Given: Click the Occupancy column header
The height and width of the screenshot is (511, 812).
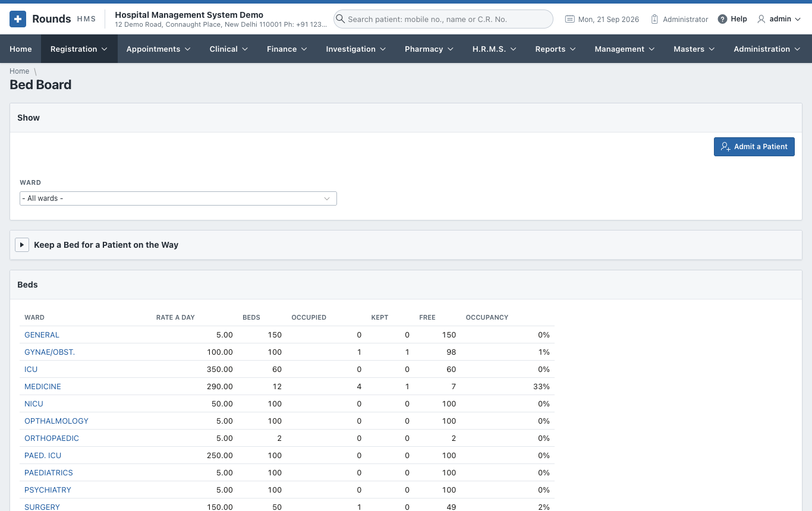Looking at the screenshot, I should pos(487,317).
